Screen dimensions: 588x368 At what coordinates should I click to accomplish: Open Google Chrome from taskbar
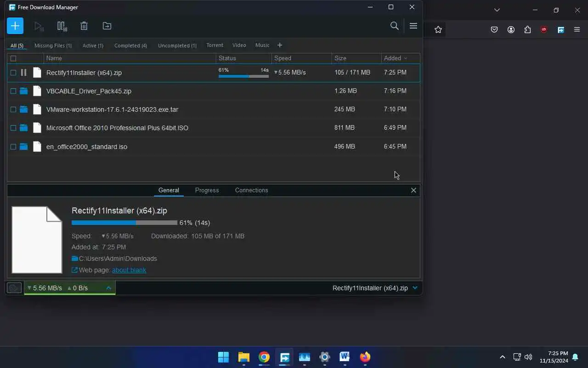pos(264,357)
